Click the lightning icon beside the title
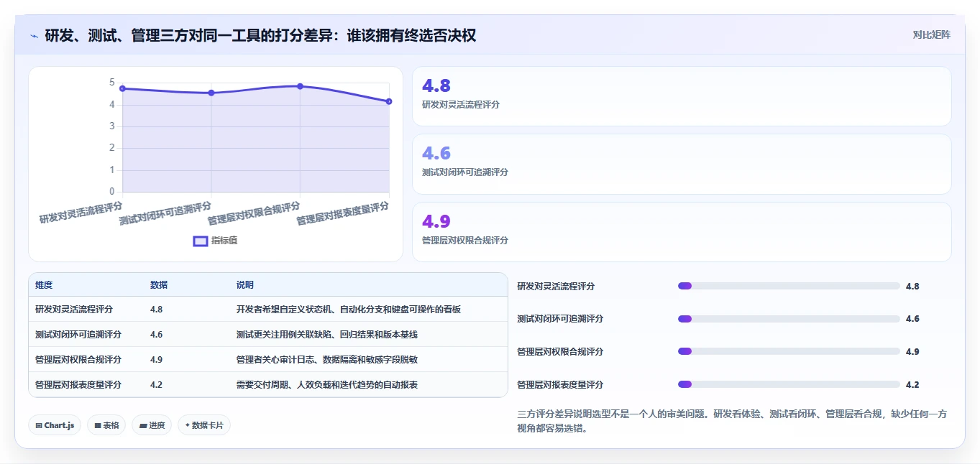980x464 pixels. point(34,35)
